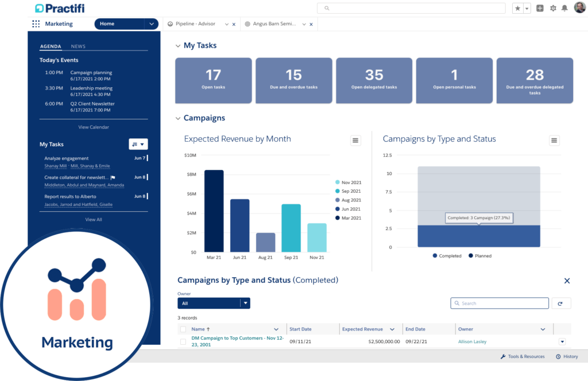Open Setup via the gear icon

pyautogui.click(x=552, y=8)
